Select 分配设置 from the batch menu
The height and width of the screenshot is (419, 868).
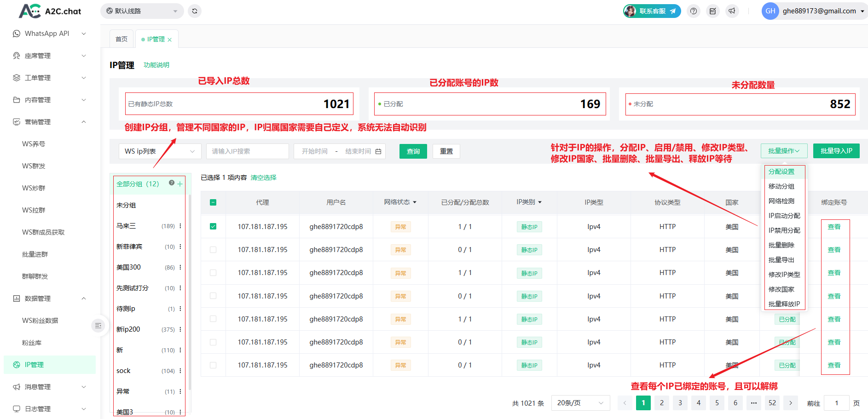click(x=781, y=172)
